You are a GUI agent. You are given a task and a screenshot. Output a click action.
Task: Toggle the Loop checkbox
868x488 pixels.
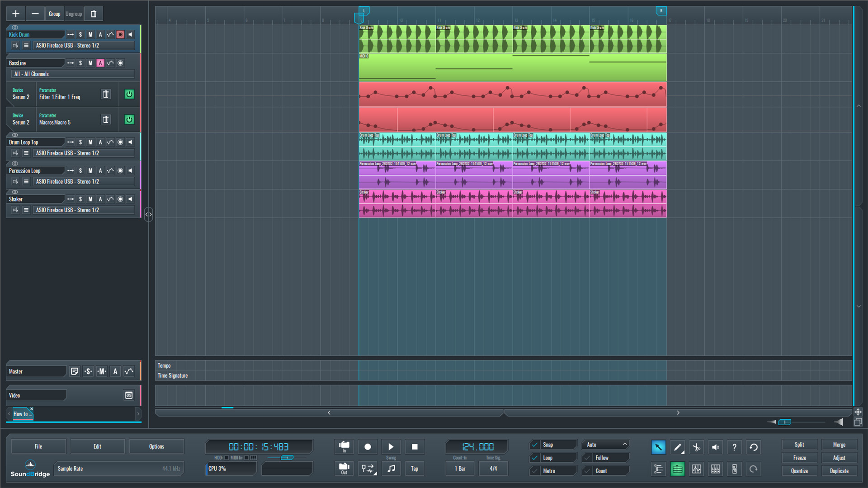point(535,458)
